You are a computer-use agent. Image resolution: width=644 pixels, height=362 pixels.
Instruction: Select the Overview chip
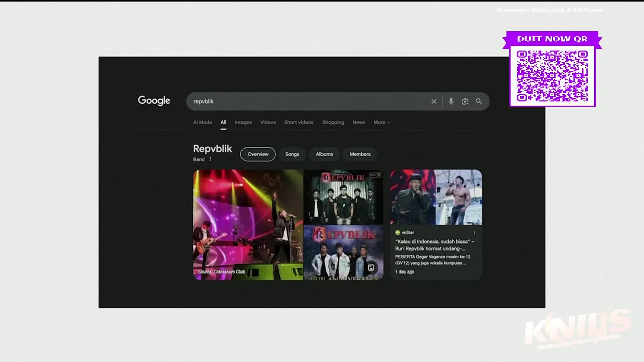coord(258,154)
